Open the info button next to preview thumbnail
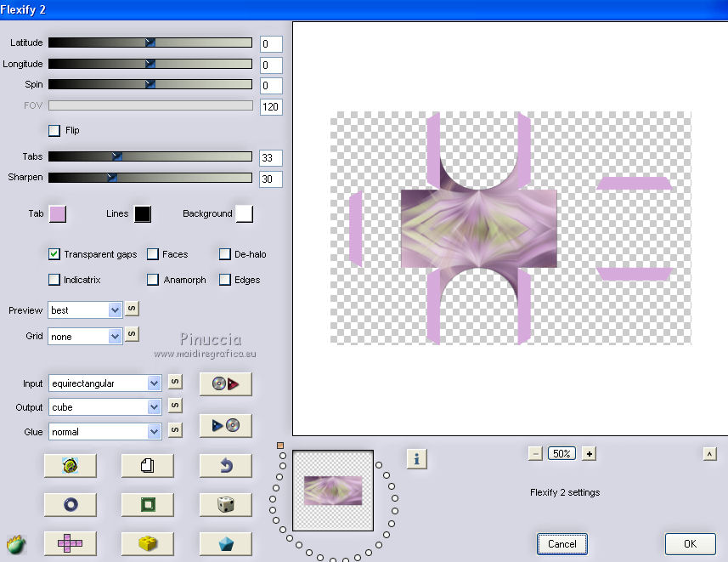The image size is (728, 562). click(x=416, y=459)
